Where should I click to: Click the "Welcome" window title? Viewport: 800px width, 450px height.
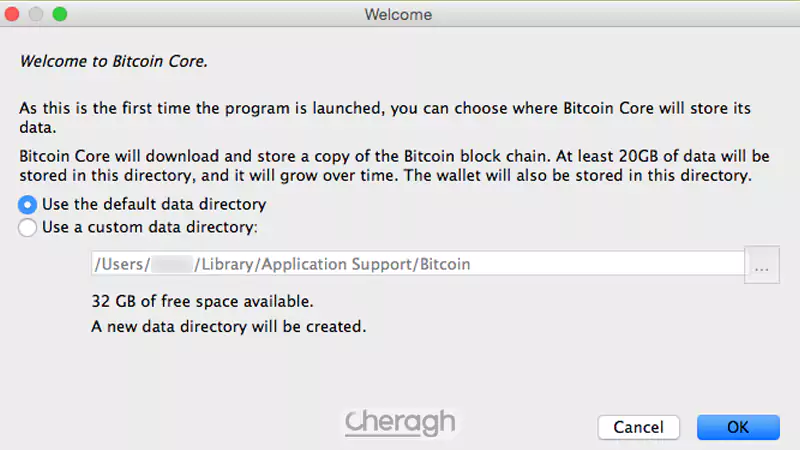pos(400,15)
